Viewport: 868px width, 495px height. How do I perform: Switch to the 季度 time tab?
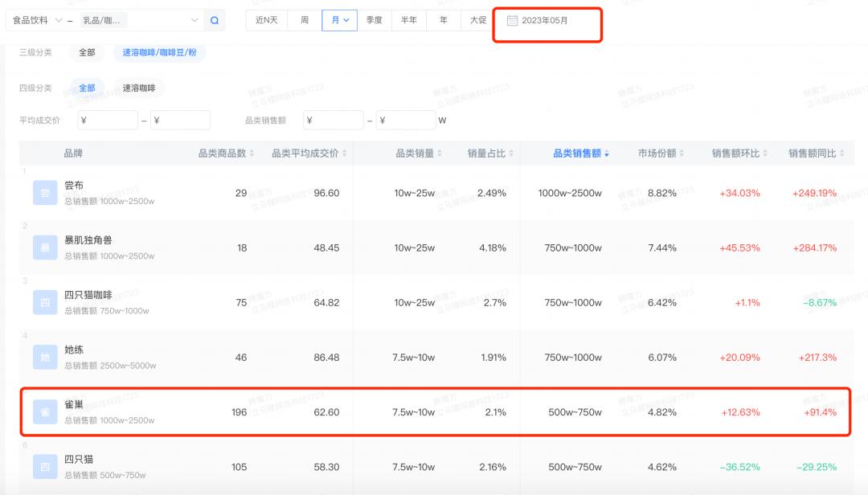tap(374, 20)
